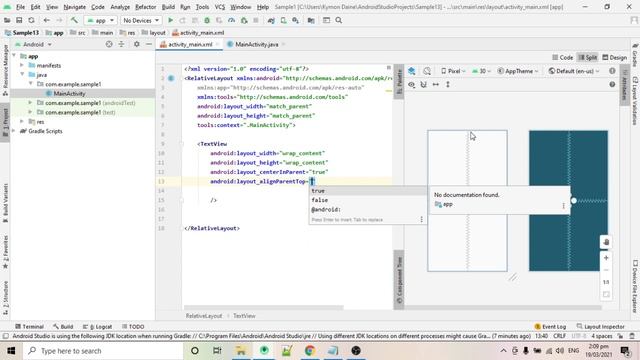Screen dimensions: 640x360
Task: Click the Search Everywhere magnifier icon
Action: point(339,20)
